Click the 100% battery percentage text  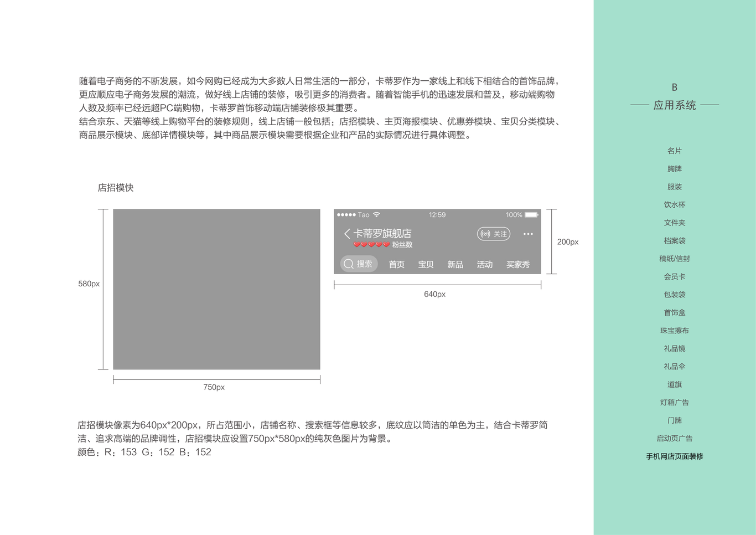(x=514, y=215)
